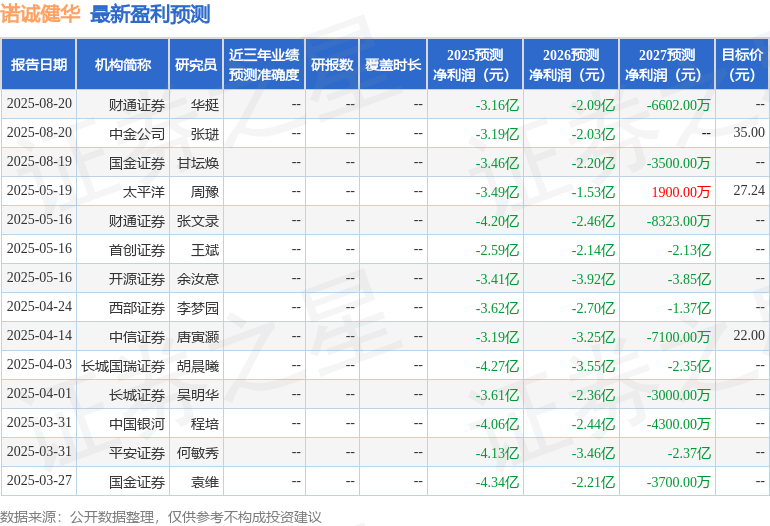Click 2026 forecast -1.53亿
Viewport: 770px width, 526px height.
coord(593,192)
